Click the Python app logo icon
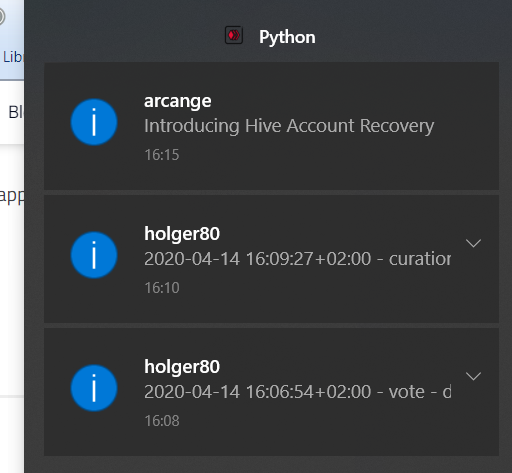 [x=234, y=35]
